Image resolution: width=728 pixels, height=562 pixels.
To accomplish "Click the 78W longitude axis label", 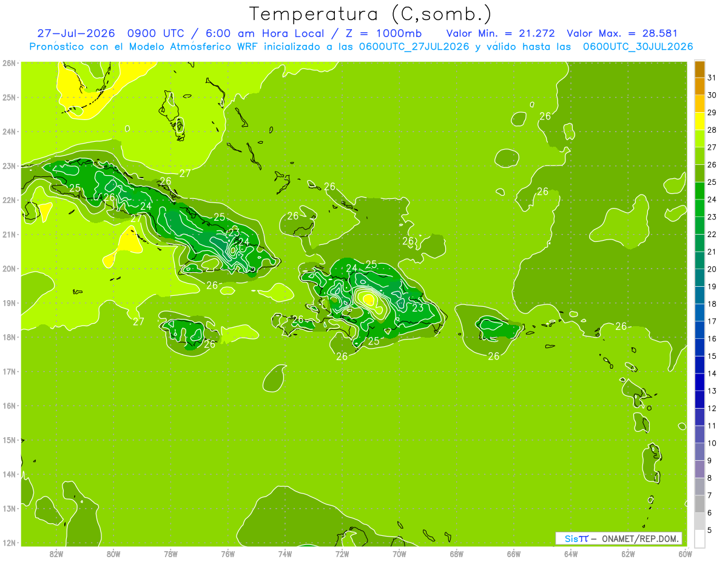I will 170,554.
